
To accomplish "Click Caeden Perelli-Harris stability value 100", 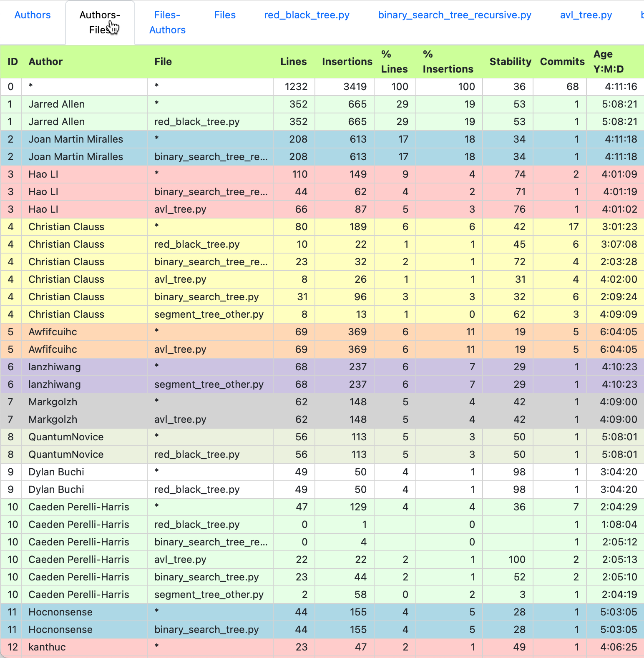I will pos(517,560).
